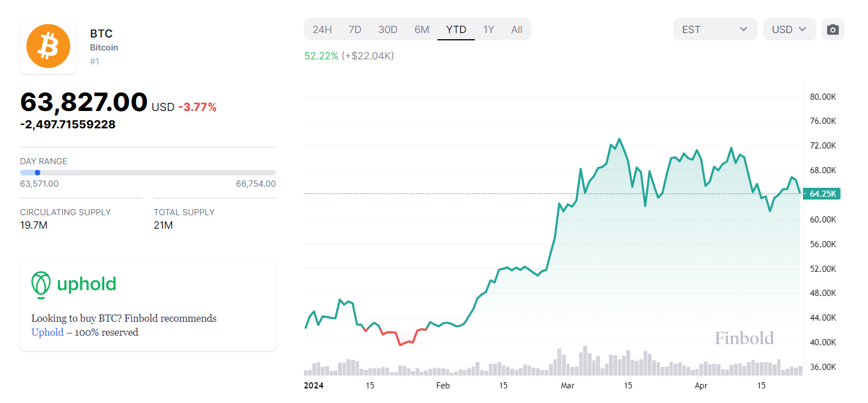Screen dimensions: 868x403
Task: Open the USD currency dropdown
Action: point(789,30)
